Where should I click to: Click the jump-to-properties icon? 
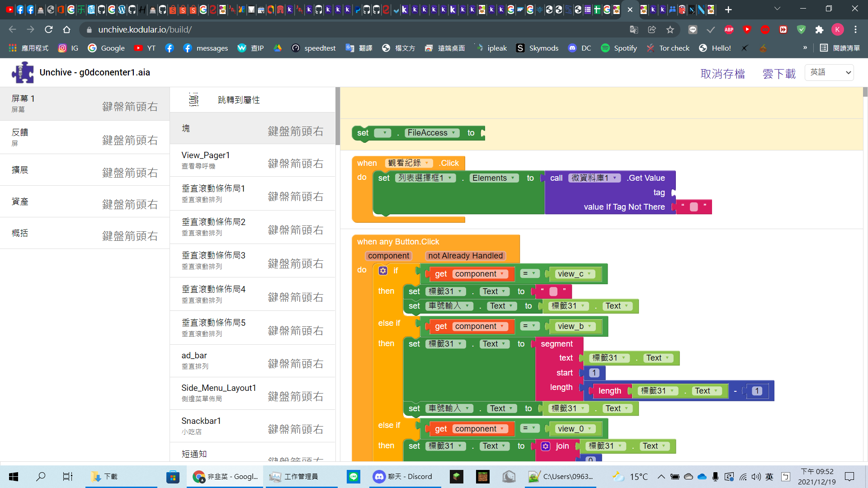(x=194, y=100)
